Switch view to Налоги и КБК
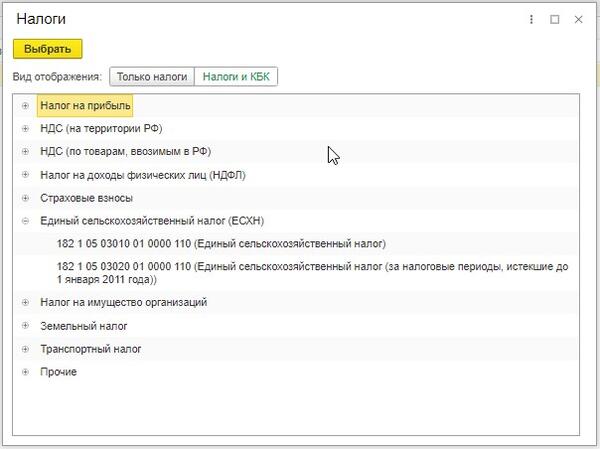 tap(236, 77)
